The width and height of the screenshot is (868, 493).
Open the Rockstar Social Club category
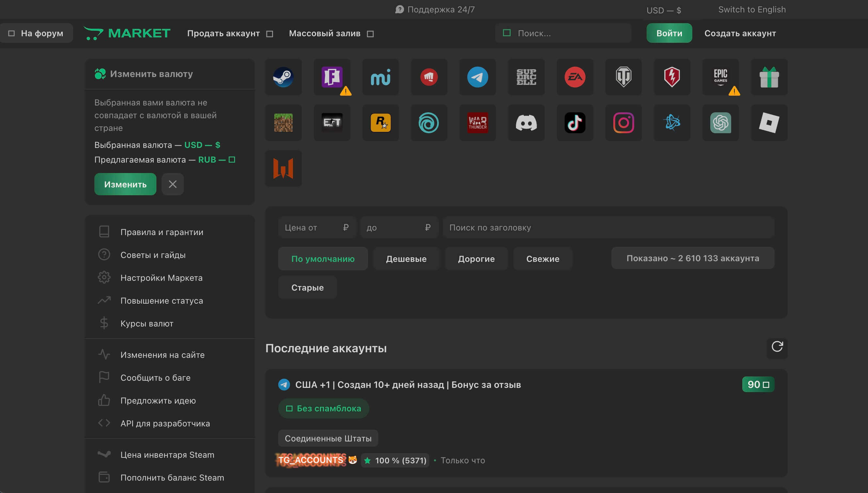click(x=380, y=122)
